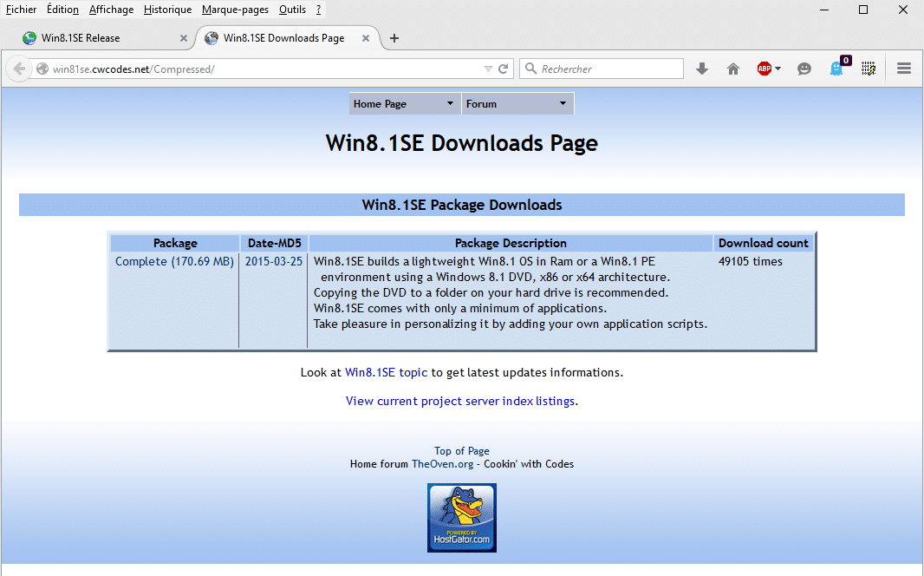The width and height of the screenshot is (924, 576).
Task: Download the Complete (170.69 MB) package
Action: (174, 261)
